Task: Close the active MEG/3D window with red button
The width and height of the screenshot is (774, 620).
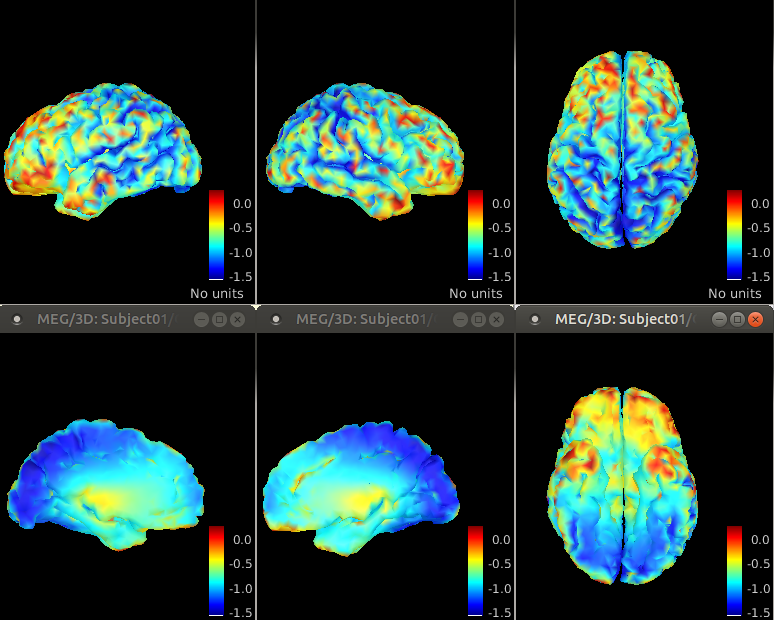Action: point(755,319)
